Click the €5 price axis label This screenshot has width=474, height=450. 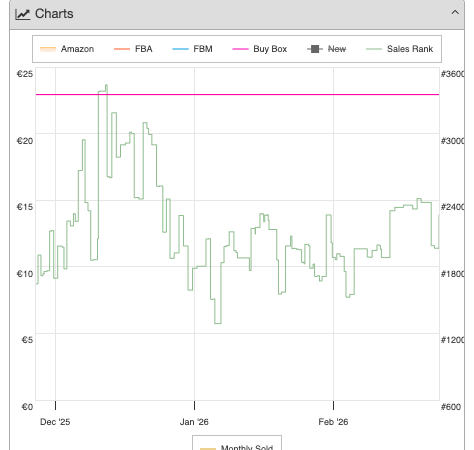click(x=27, y=340)
